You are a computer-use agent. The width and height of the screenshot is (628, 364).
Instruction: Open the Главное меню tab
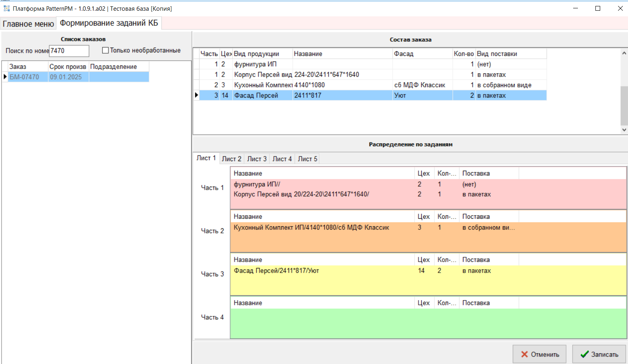point(28,24)
